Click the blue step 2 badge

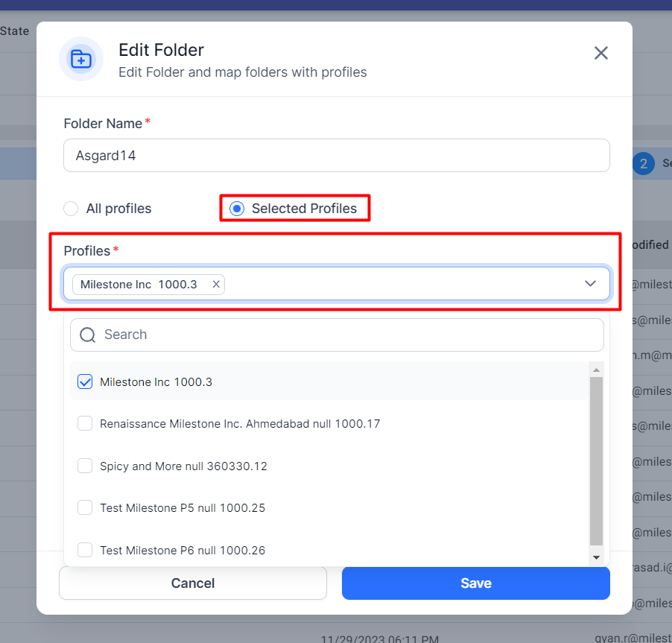[643, 163]
